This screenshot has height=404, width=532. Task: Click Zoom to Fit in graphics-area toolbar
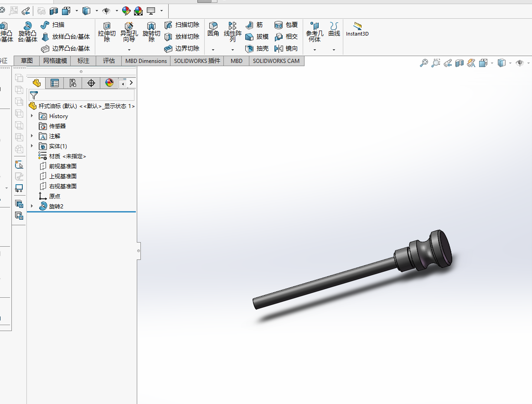pyautogui.click(x=424, y=63)
